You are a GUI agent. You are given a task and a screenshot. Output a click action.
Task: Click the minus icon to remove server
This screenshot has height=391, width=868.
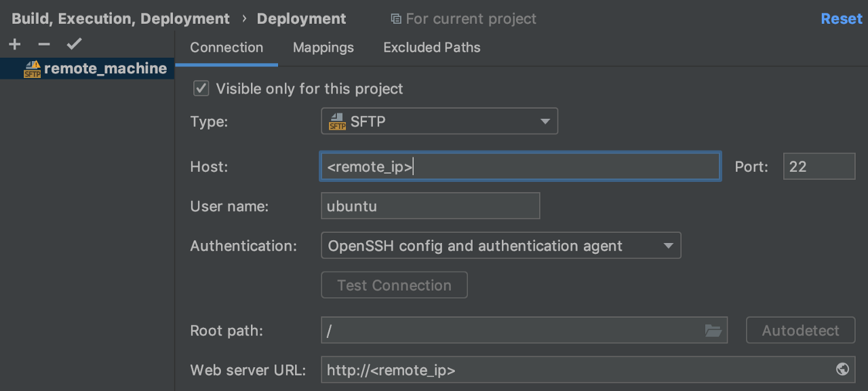[x=44, y=45]
